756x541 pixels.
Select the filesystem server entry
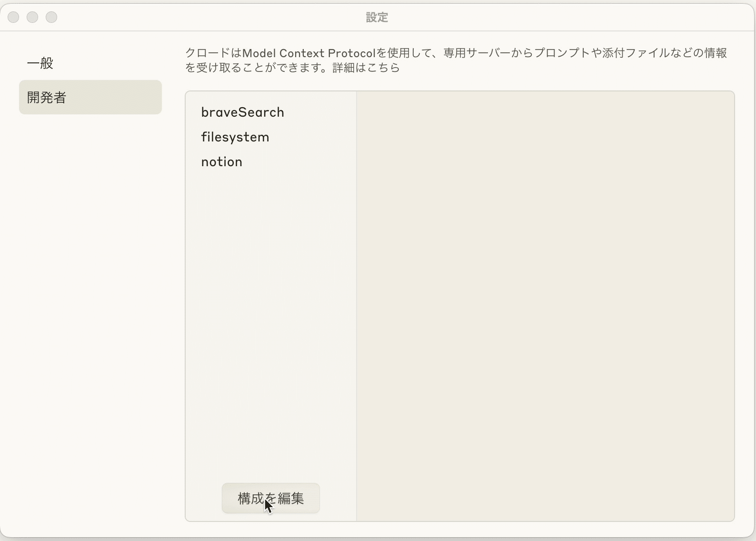(235, 137)
